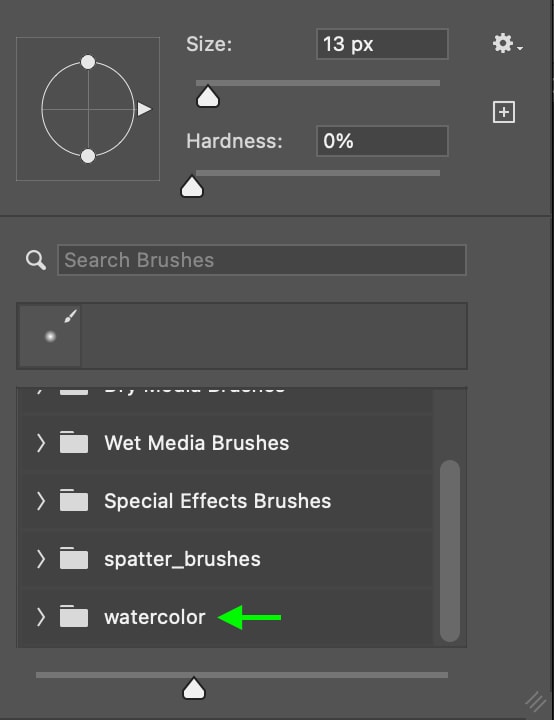Image resolution: width=554 pixels, height=720 pixels.
Task: Expand the Wet Media Brushes group
Action: point(41,443)
